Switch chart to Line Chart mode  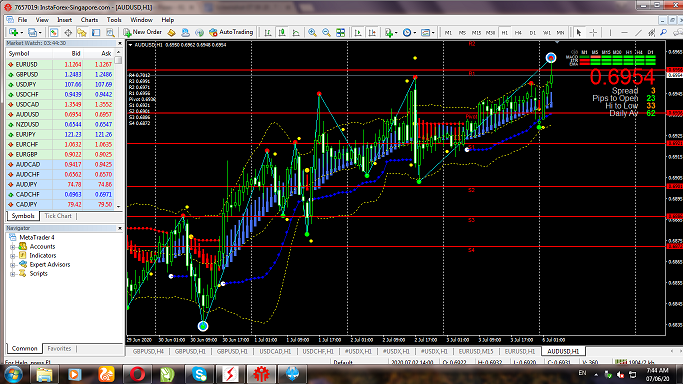click(296, 32)
